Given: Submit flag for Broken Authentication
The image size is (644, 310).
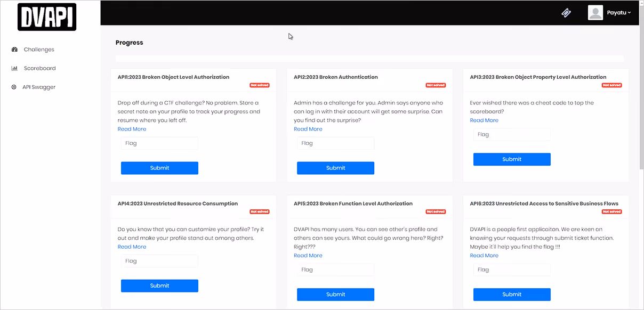Looking at the screenshot, I should (335, 168).
